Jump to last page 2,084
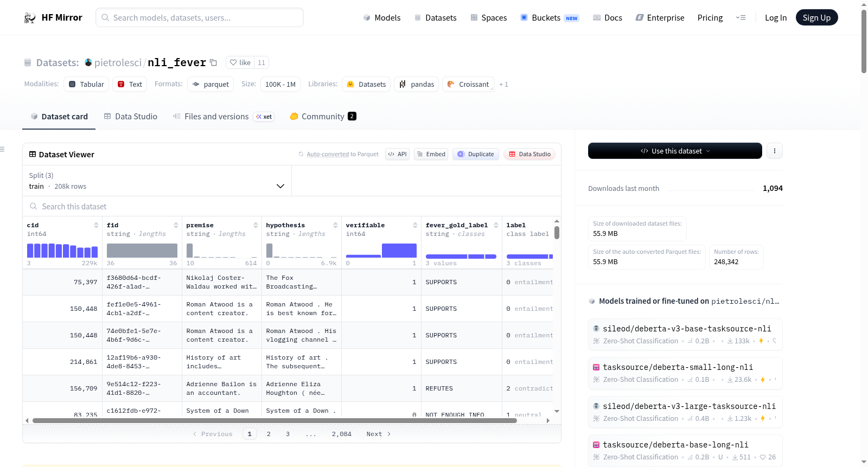The width and height of the screenshot is (868, 467). click(342, 434)
